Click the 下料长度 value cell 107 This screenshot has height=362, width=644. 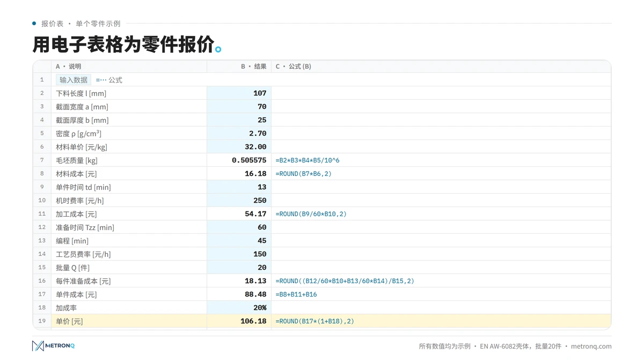pos(239,93)
